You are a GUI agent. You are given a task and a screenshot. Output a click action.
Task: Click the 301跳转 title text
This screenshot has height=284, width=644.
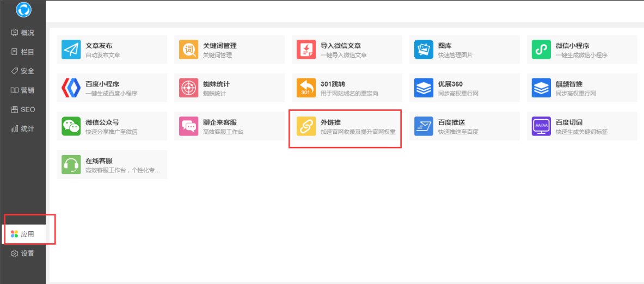point(333,84)
